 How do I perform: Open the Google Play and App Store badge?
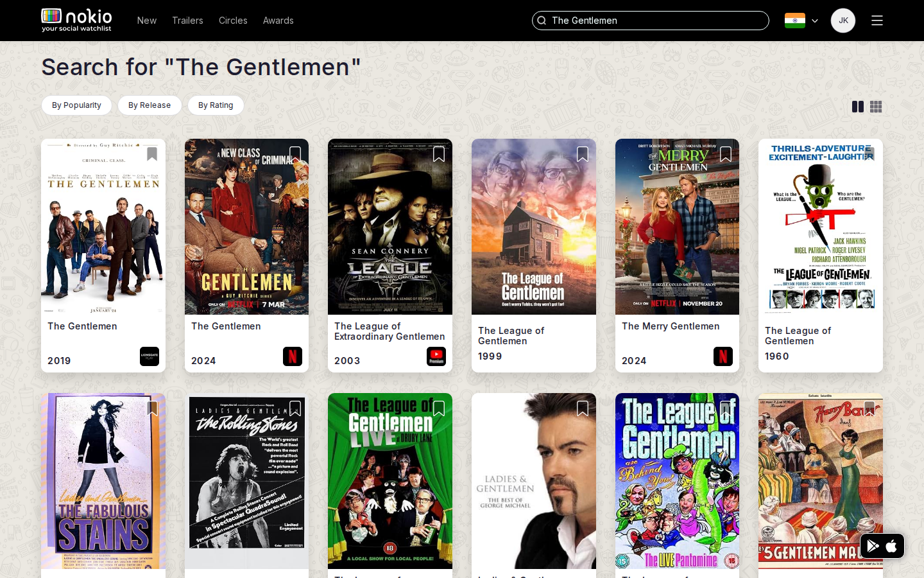(x=882, y=546)
